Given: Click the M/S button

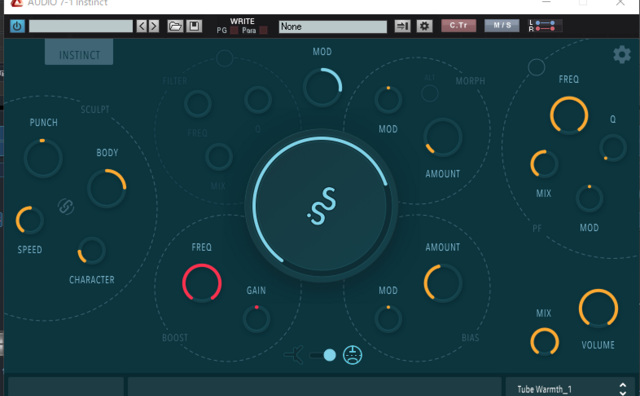Looking at the screenshot, I should pyautogui.click(x=502, y=26).
